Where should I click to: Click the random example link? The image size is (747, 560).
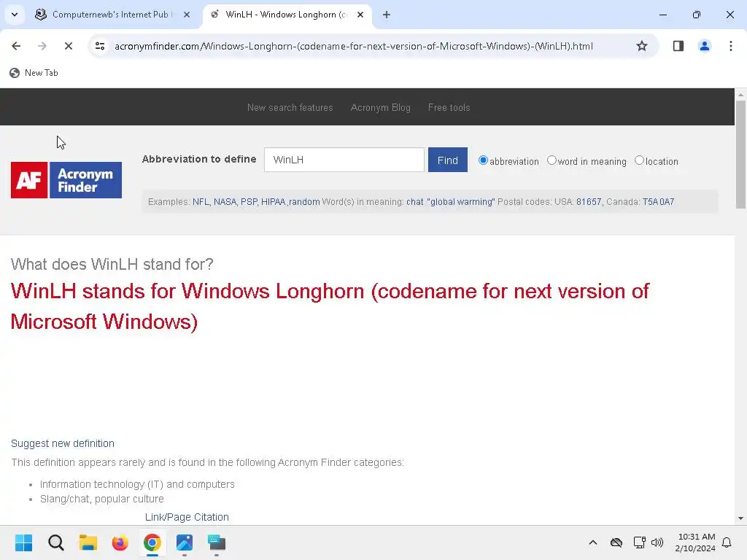(x=304, y=202)
